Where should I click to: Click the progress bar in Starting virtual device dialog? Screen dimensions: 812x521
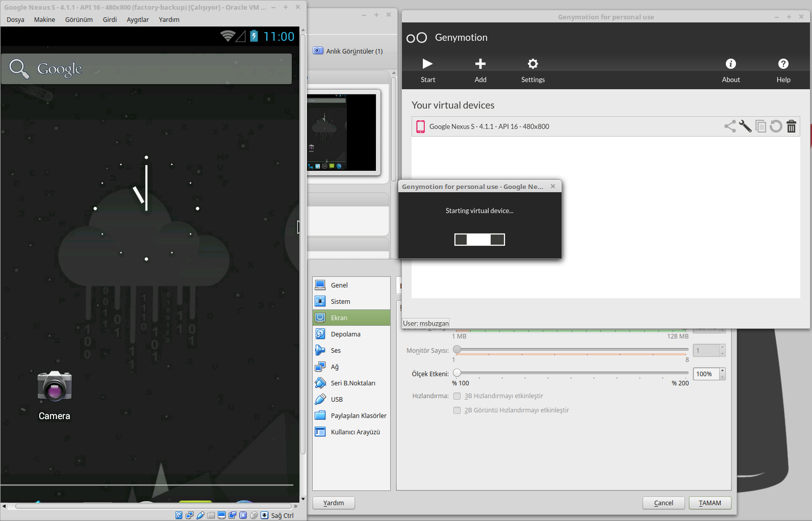click(x=479, y=240)
